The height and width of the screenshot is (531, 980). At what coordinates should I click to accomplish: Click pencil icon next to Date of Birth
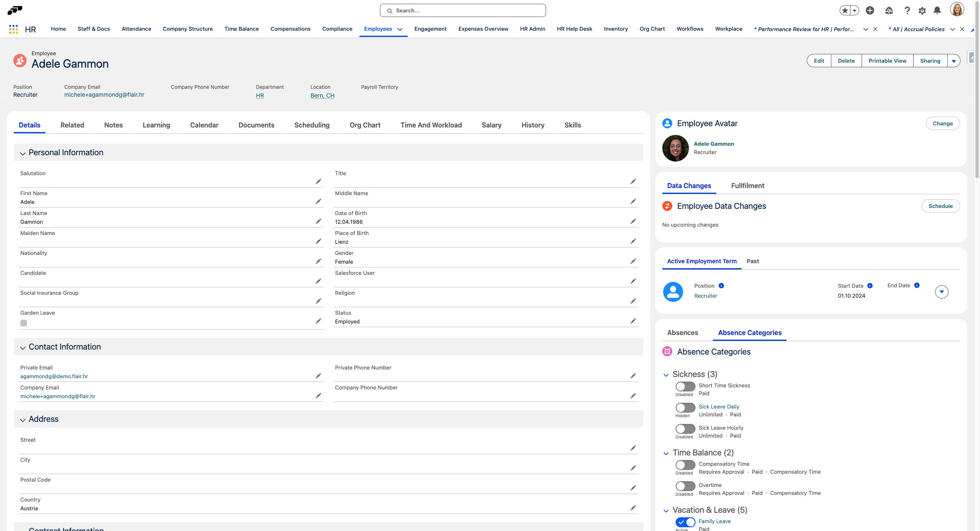pos(633,222)
